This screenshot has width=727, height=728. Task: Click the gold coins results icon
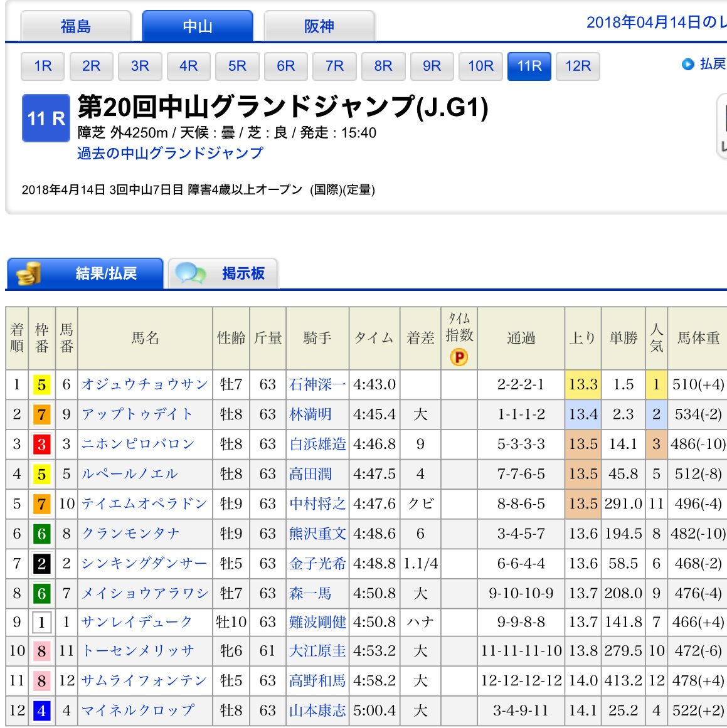(28, 274)
